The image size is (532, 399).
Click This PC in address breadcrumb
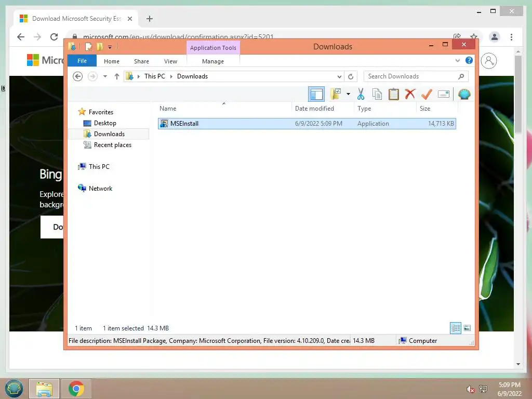click(155, 76)
